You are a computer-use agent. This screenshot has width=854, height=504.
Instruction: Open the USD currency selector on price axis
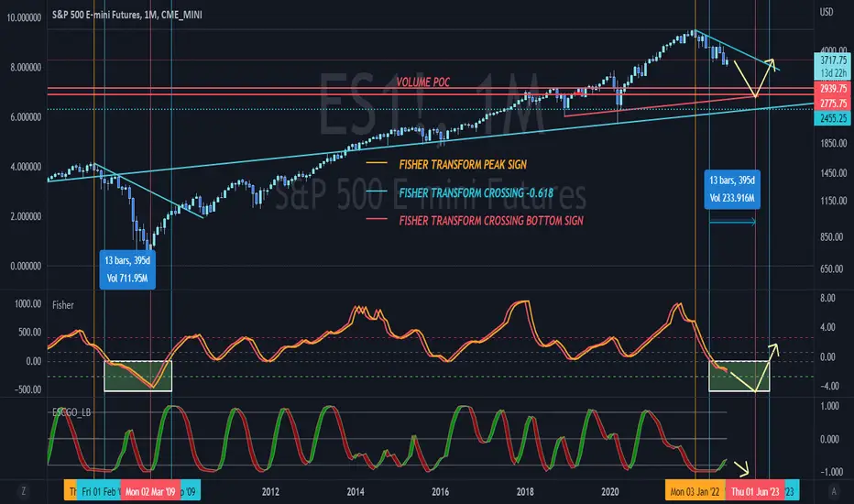click(827, 12)
